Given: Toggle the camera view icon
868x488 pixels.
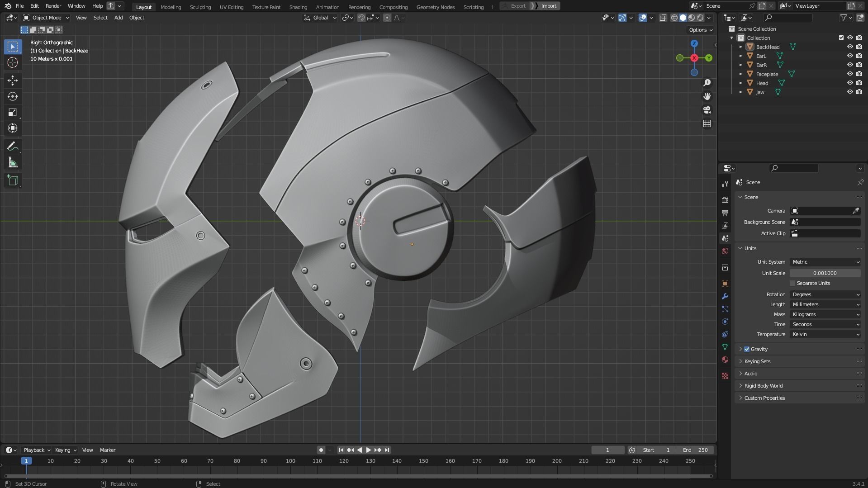Looking at the screenshot, I should click(707, 110).
